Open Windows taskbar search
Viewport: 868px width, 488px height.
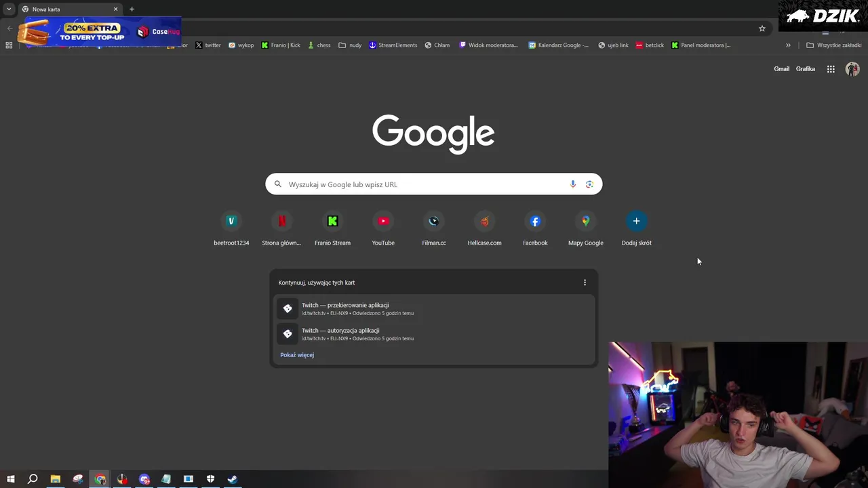coord(33,479)
